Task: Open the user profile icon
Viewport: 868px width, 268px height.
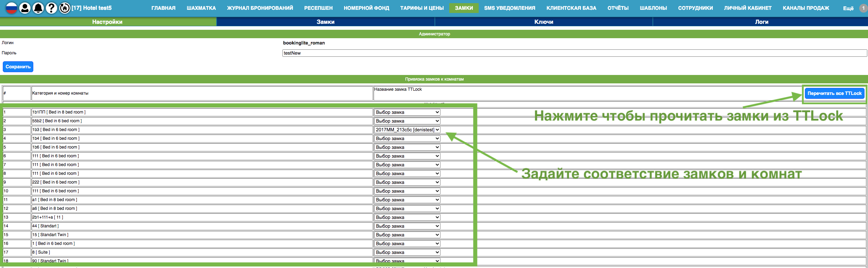Action: [25, 8]
